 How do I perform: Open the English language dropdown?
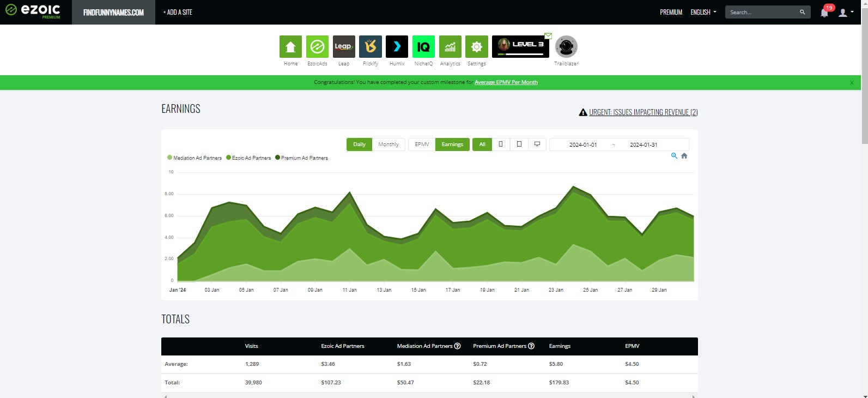pyautogui.click(x=703, y=12)
